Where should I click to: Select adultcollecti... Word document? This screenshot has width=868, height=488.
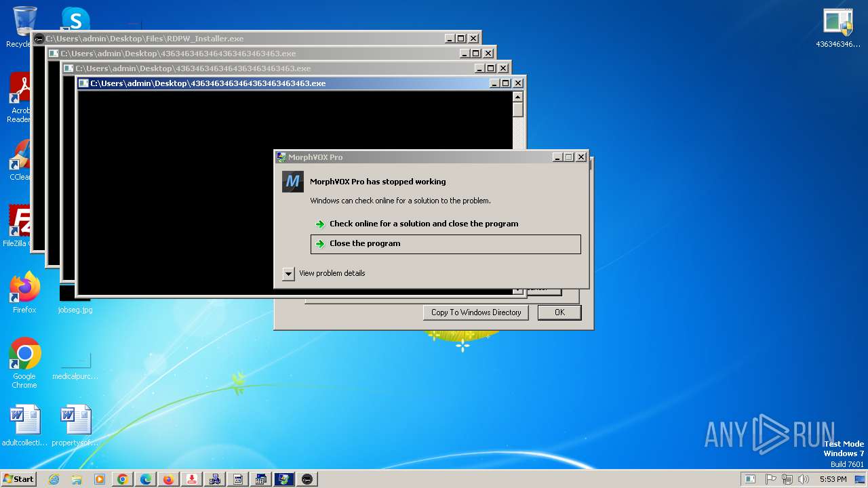25,426
